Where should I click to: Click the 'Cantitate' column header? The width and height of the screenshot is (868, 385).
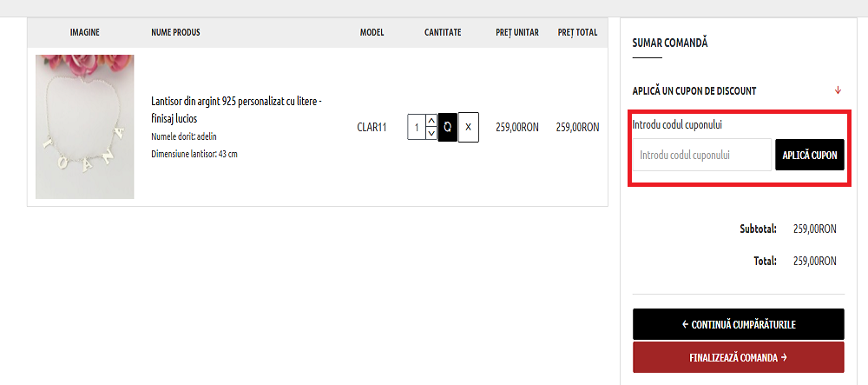443,33
